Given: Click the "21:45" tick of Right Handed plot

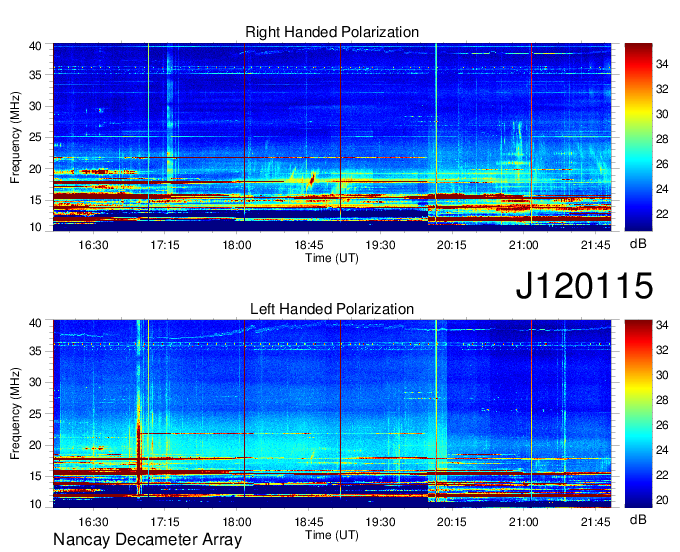Looking at the screenshot, I should tap(595, 245).
